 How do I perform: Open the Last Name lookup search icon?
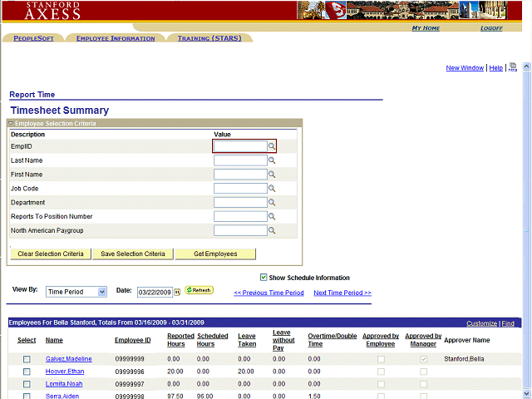271,160
